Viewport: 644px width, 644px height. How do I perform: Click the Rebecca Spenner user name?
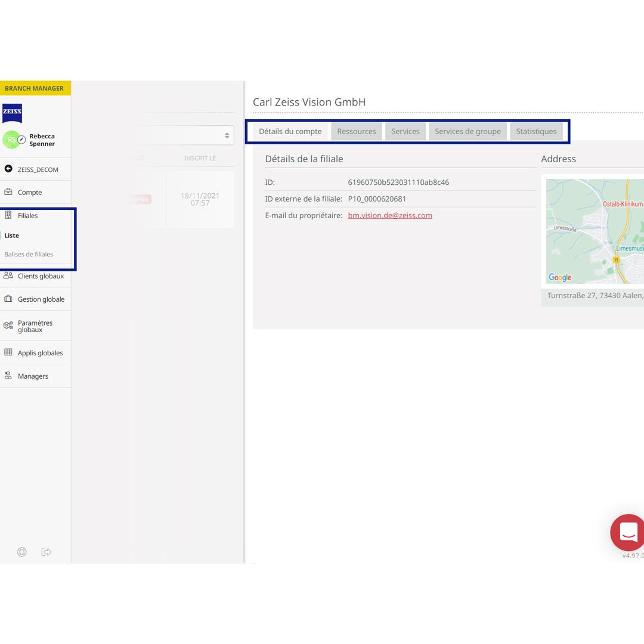pos(42,140)
